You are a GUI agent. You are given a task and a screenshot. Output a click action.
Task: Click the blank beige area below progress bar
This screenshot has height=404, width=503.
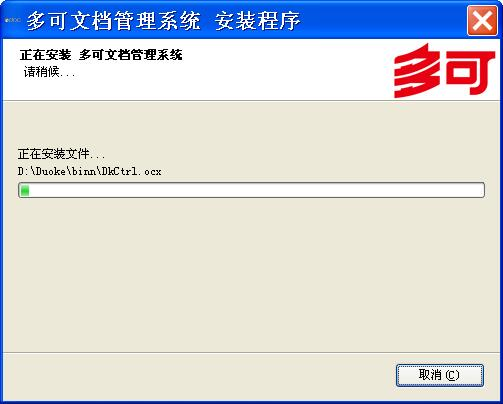(251, 273)
